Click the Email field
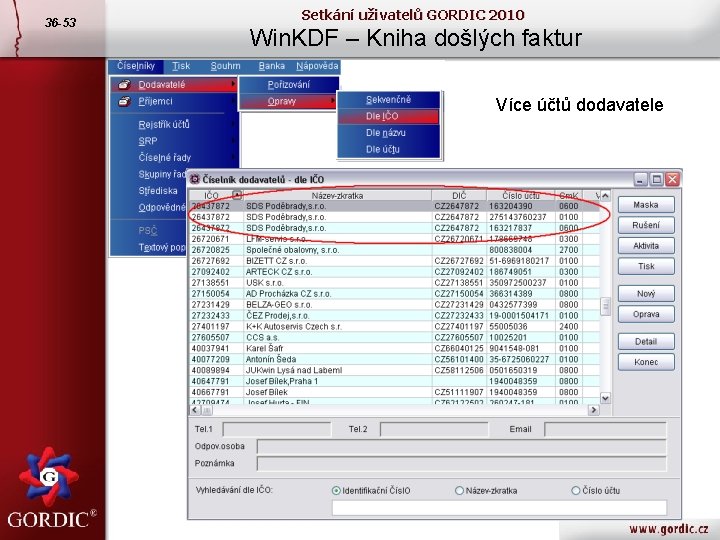The height and width of the screenshot is (540, 720). (x=605, y=429)
